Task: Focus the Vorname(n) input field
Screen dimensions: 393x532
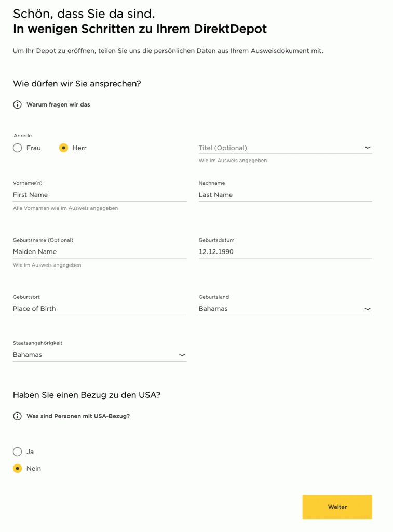Action: click(x=100, y=195)
